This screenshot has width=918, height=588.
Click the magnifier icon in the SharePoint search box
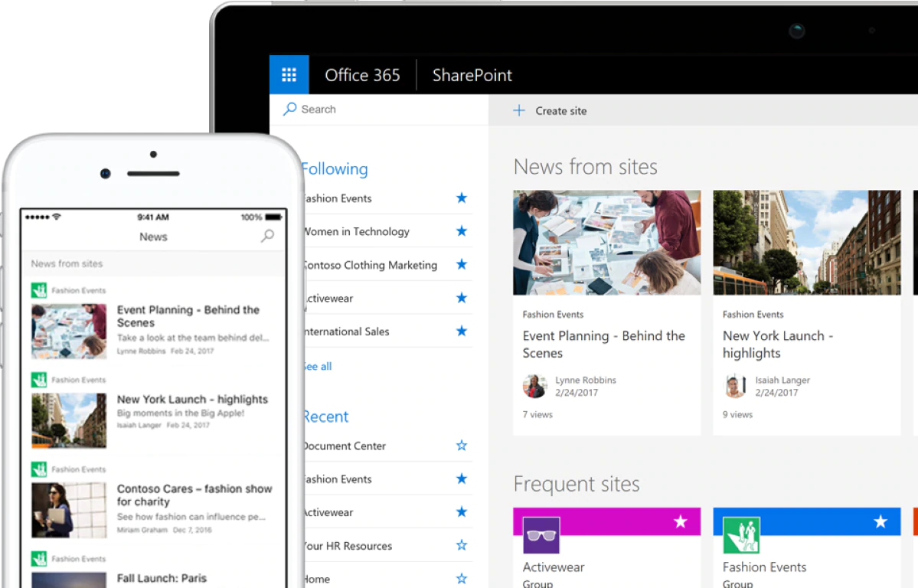tap(289, 109)
